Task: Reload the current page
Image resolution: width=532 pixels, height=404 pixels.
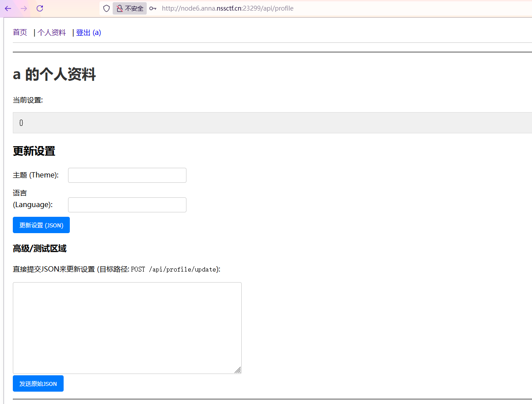Action: (x=40, y=8)
